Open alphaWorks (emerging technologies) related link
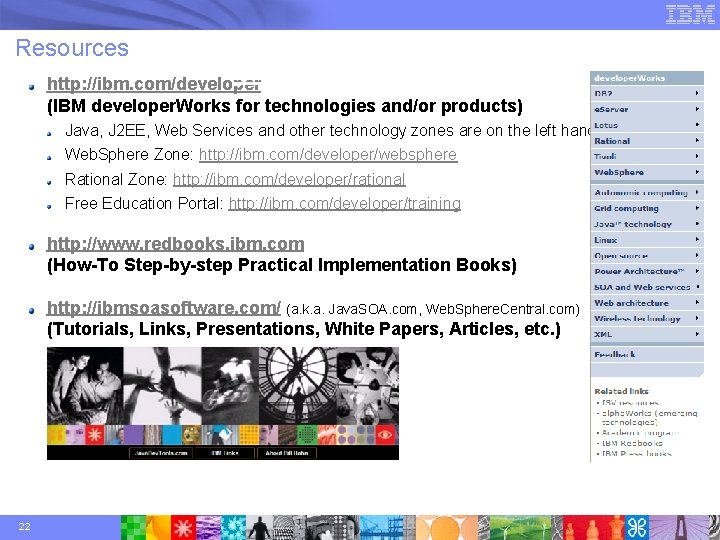 tap(649, 417)
